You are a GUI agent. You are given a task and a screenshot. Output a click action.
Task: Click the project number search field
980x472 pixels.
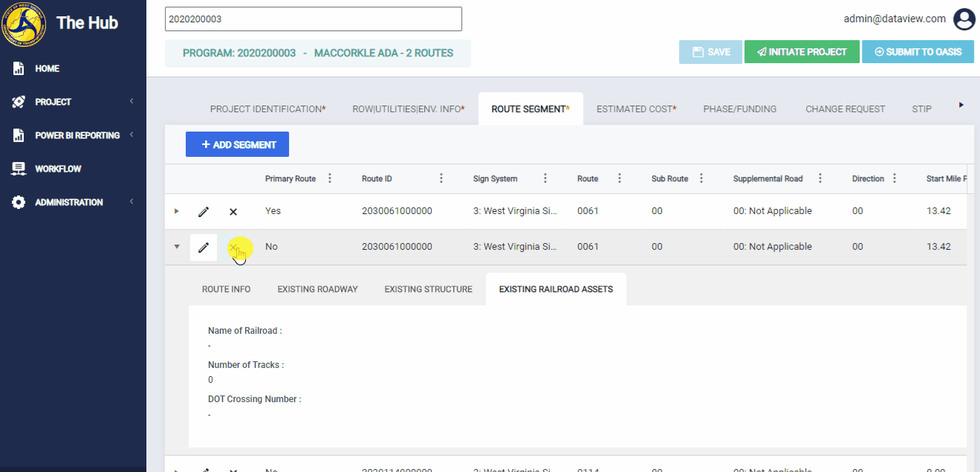pos(314,19)
